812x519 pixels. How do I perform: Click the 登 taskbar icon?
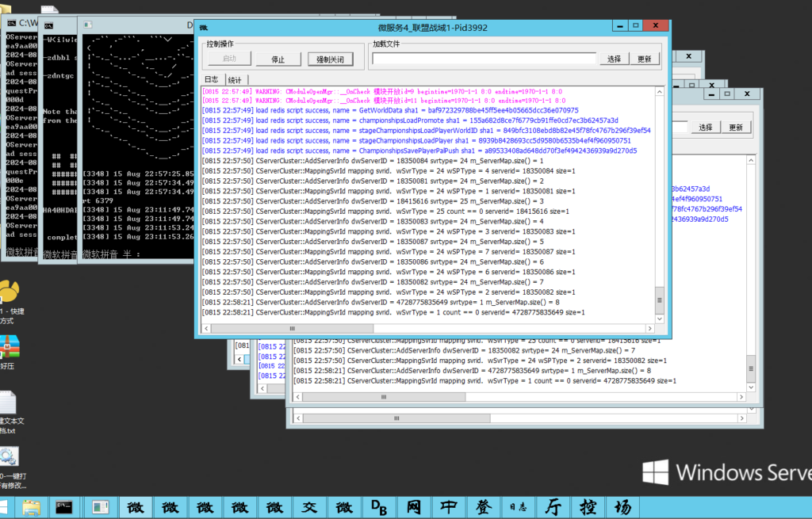pyautogui.click(x=484, y=507)
